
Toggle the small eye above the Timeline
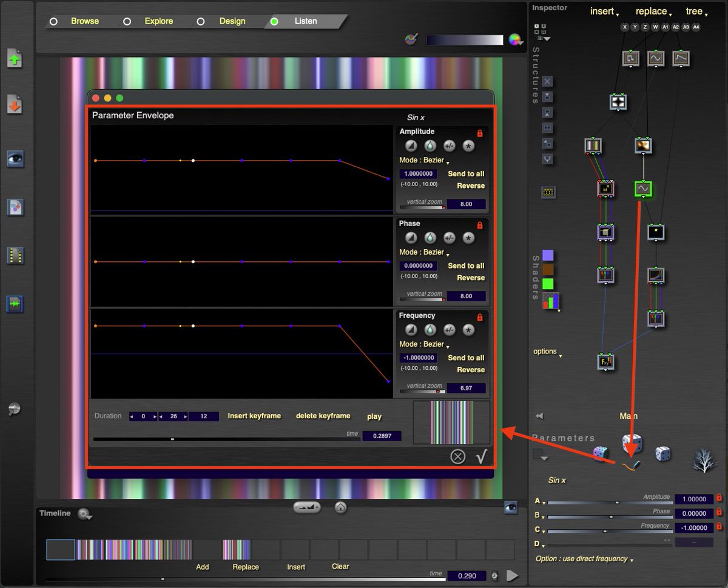click(511, 508)
